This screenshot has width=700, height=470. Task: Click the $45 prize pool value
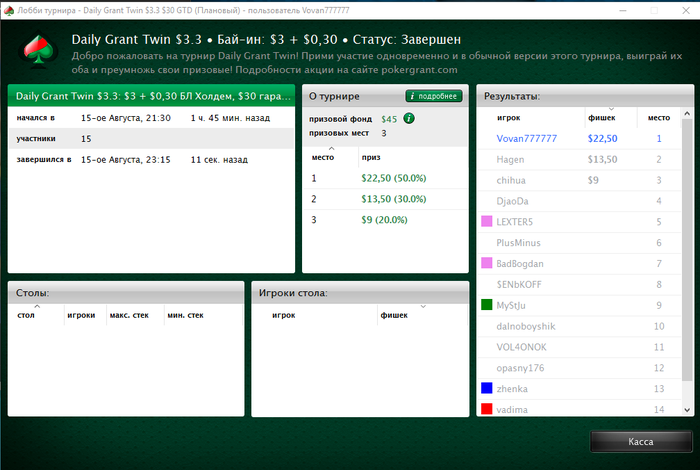[389, 119]
